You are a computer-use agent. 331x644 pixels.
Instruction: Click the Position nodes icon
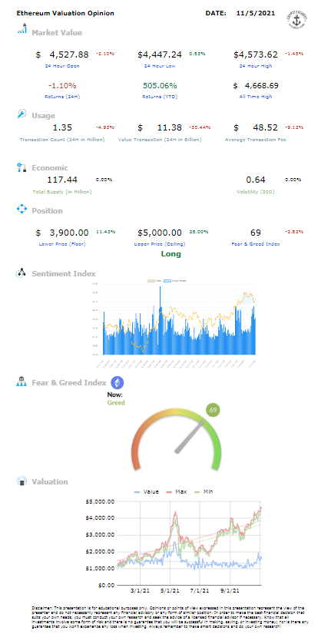coord(22,210)
